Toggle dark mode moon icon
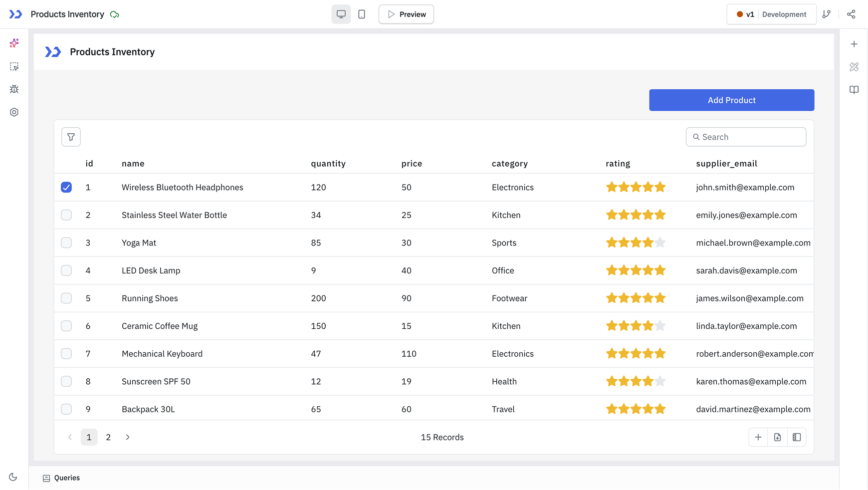The width and height of the screenshot is (868, 490). point(13,477)
